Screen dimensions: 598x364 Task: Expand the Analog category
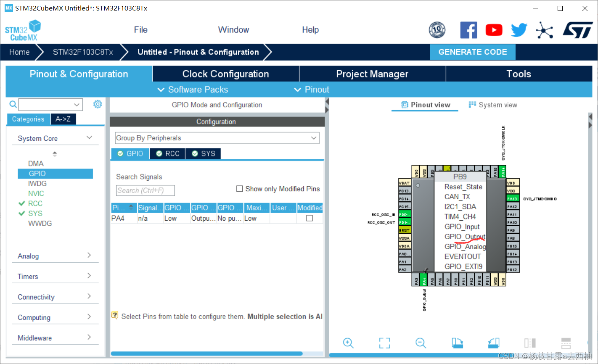click(89, 256)
